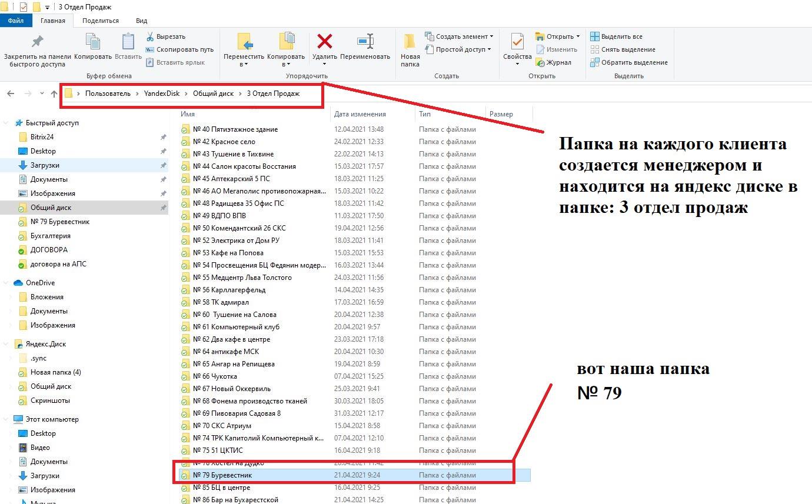Open ДОГОВОРА folder in sidebar

point(49,250)
